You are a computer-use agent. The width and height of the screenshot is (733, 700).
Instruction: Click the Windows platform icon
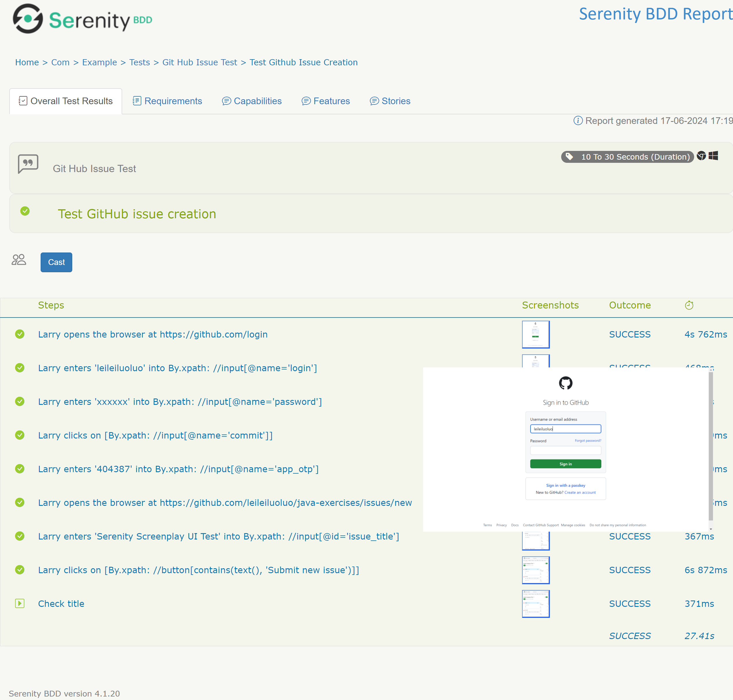(x=713, y=156)
